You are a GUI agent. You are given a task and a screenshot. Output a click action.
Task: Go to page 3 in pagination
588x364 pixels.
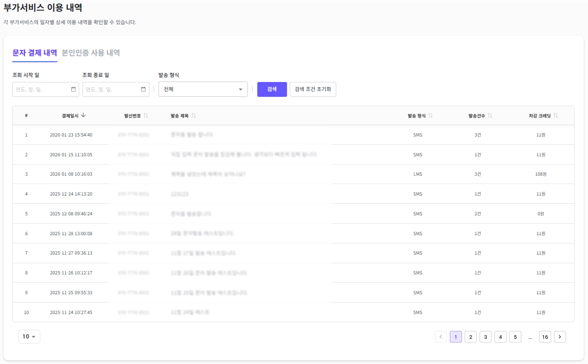tap(485, 337)
